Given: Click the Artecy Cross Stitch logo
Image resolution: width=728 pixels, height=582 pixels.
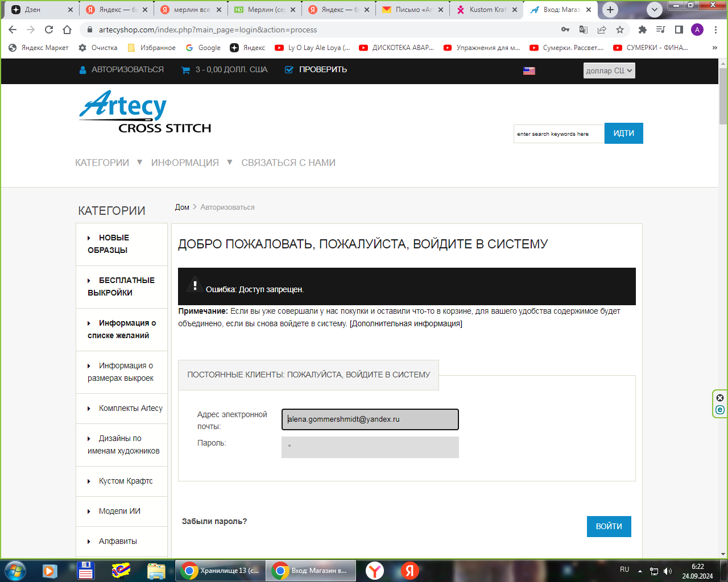Looking at the screenshot, I should coord(145,112).
